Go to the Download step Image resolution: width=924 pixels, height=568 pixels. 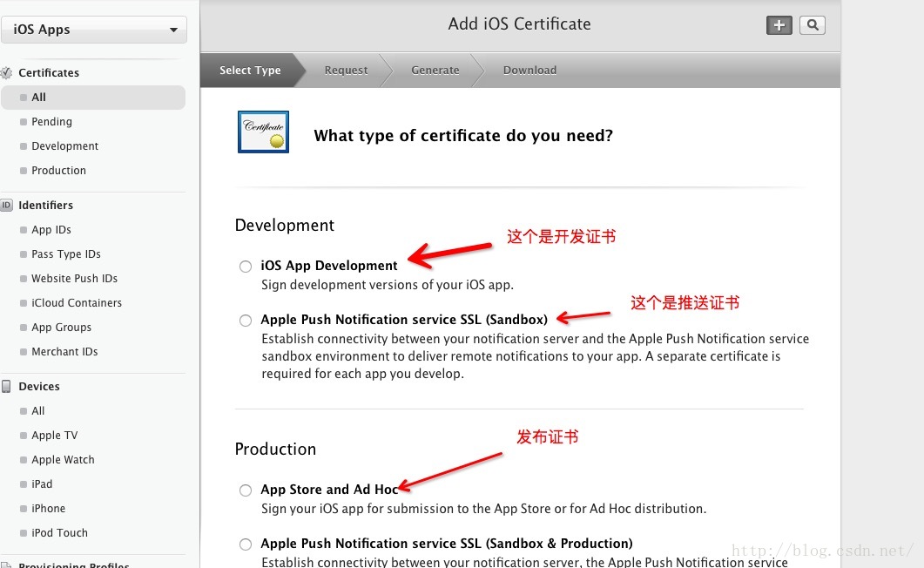(529, 70)
